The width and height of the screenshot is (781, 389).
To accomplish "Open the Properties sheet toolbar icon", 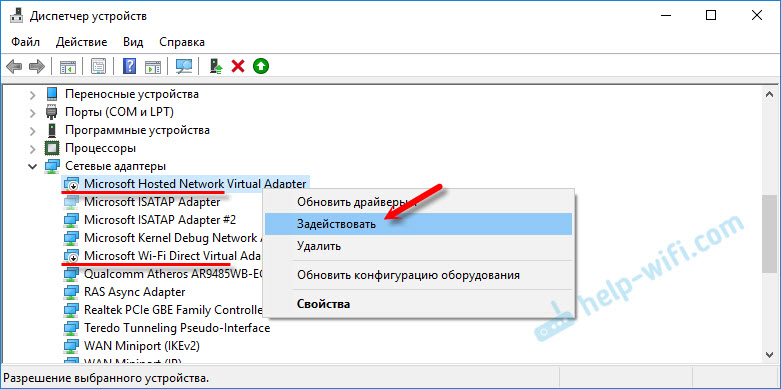I will click(x=99, y=66).
